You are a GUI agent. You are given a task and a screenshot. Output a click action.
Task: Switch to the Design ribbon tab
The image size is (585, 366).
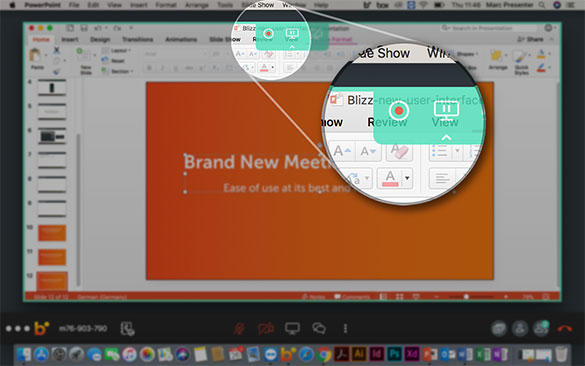[100, 39]
